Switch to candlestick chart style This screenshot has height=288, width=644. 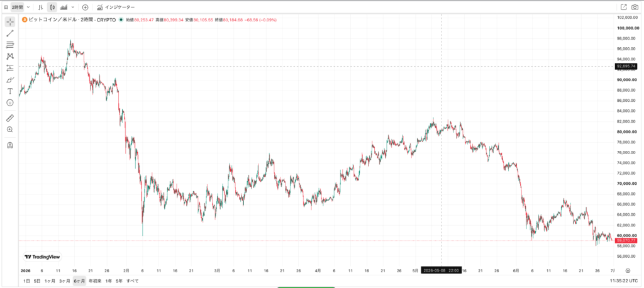pyautogui.click(x=52, y=8)
